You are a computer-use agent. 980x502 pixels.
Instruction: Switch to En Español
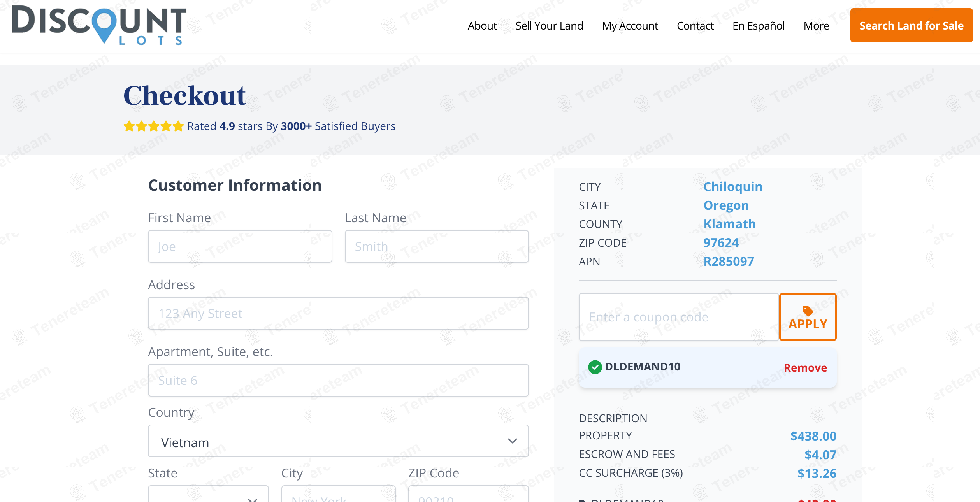click(759, 26)
